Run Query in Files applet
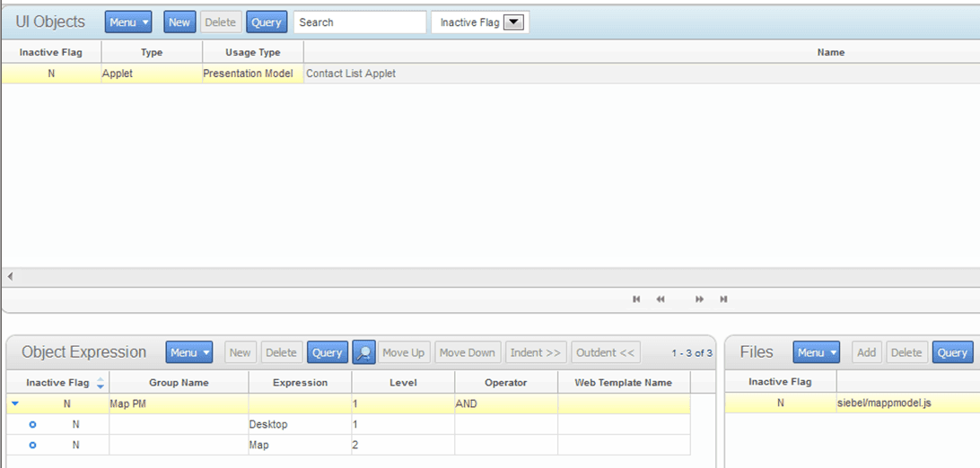980x468 pixels. click(952, 352)
